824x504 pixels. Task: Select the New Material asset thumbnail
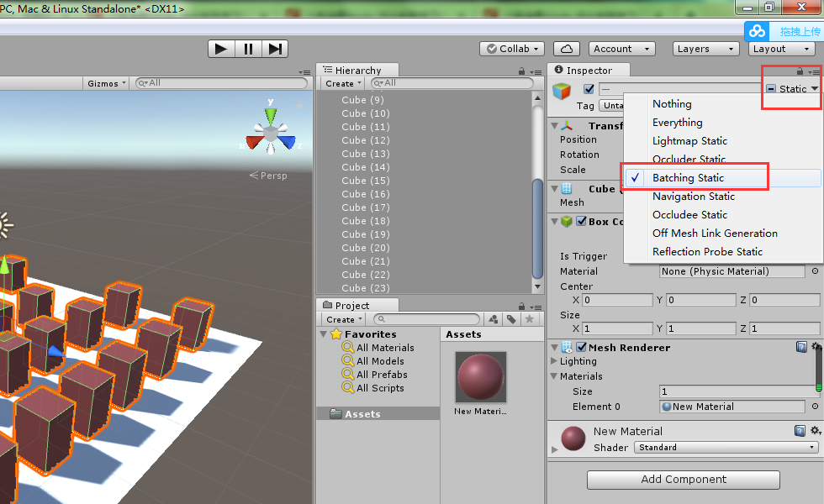(x=481, y=377)
